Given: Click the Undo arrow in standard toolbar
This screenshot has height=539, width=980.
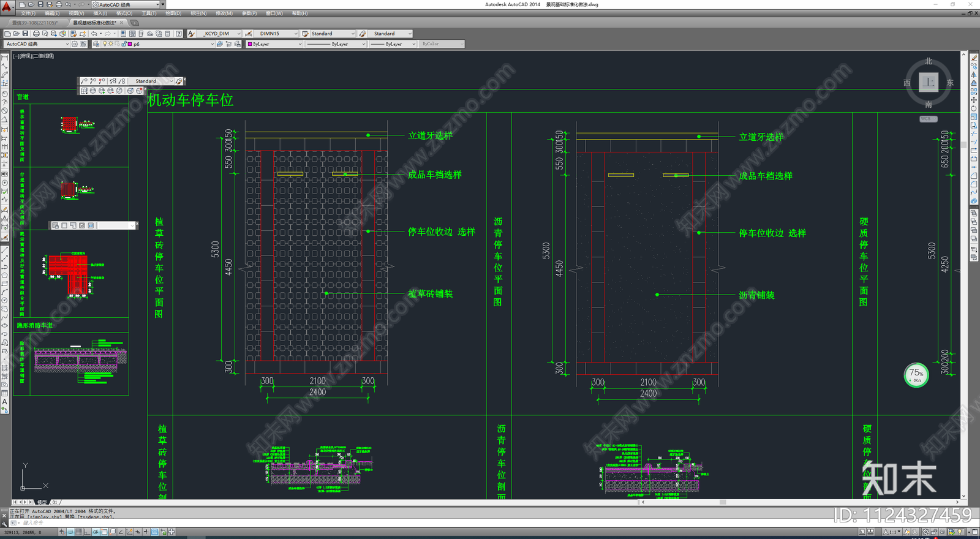Looking at the screenshot, I should tap(94, 34).
